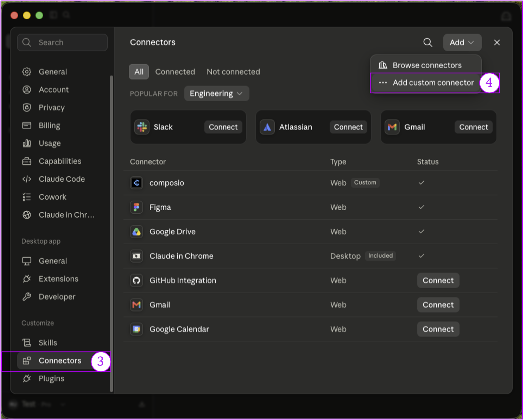The image size is (524, 420).
Task: Switch to the Not connected filter tab
Action: [x=233, y=72]
